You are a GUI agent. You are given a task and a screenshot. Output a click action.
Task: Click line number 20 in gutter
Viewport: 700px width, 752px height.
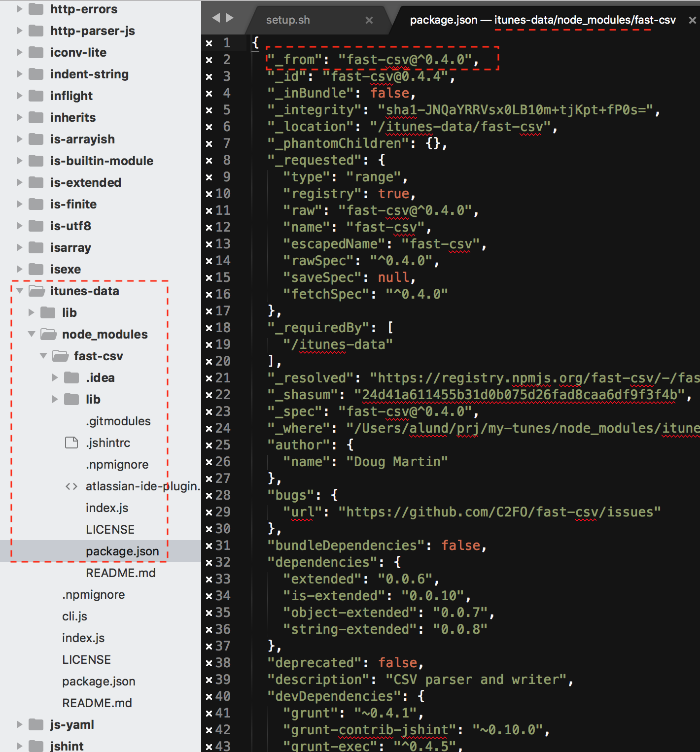click(223, 361)
